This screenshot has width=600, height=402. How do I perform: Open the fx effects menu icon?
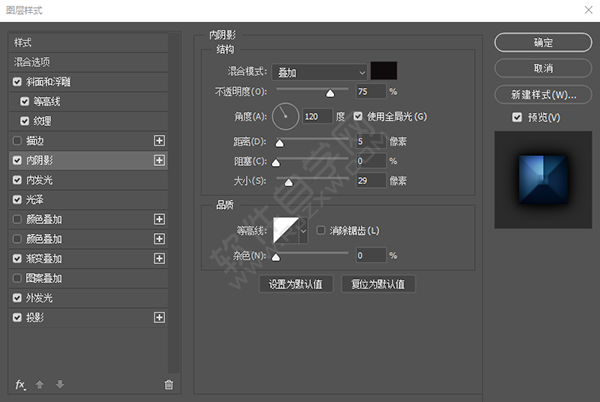click(x=20, y=384)
